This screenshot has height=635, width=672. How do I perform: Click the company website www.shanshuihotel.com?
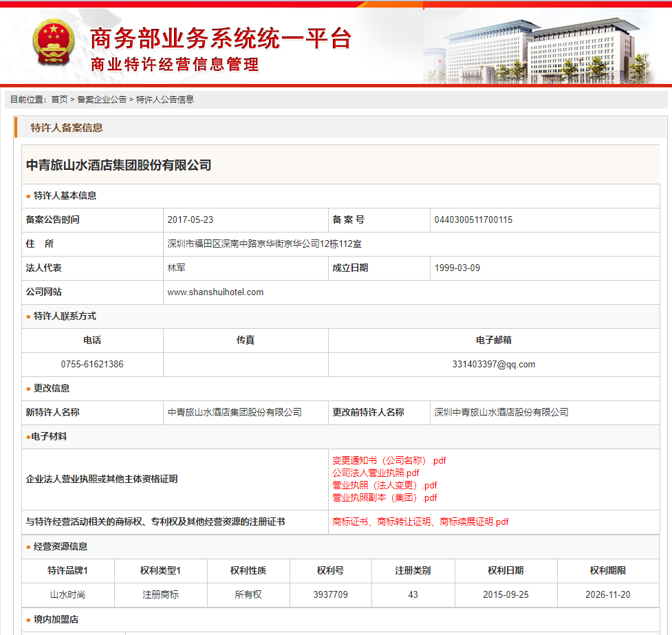[215, 292]
